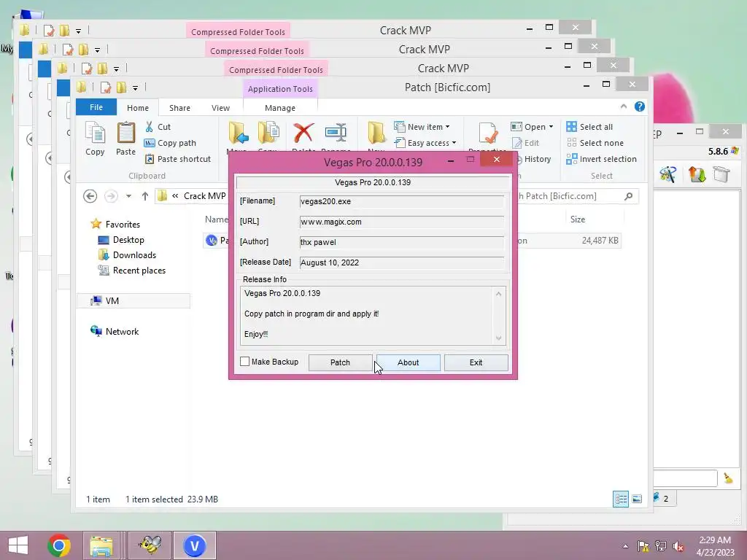Viewport: 747px width, 560px height.
Task: Click the Release Info scroll down arrow
Action: [499, 338]
